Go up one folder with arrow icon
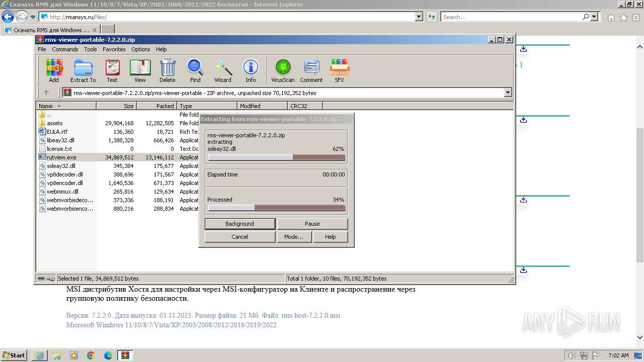Image resolution: width=644 pixels, height=362 pixels. coord(46,93)
